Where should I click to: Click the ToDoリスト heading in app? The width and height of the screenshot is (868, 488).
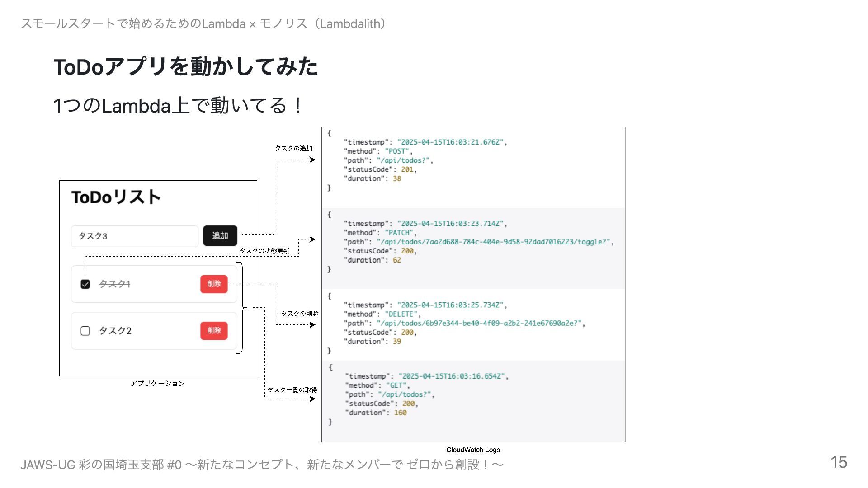(x=116, y=197)
